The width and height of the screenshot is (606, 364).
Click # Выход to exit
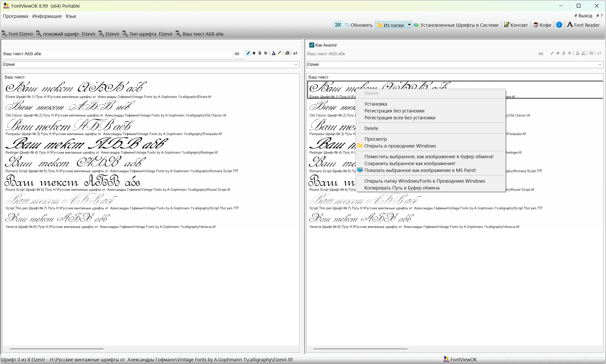pos(583,16)
